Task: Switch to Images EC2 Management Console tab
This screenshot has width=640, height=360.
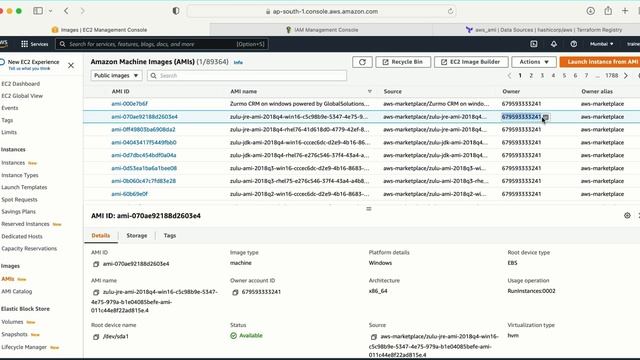Action: tap(104, 29)
